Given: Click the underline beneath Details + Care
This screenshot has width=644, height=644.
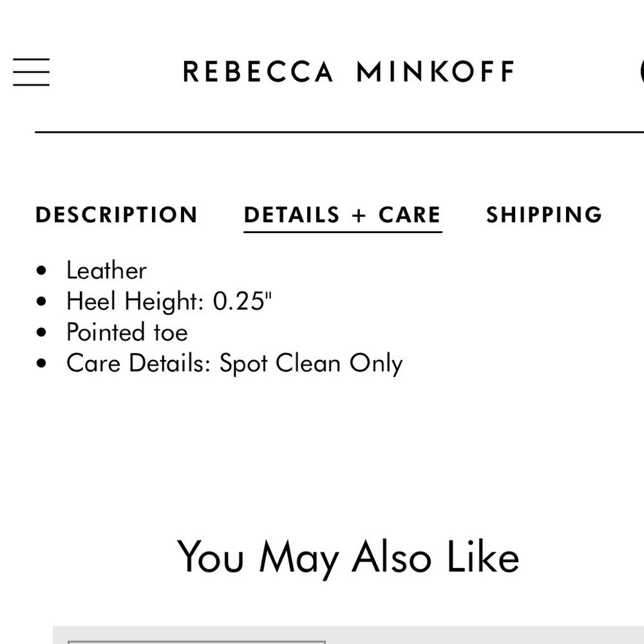Looking at the screenshot, I should pos(343,231).
